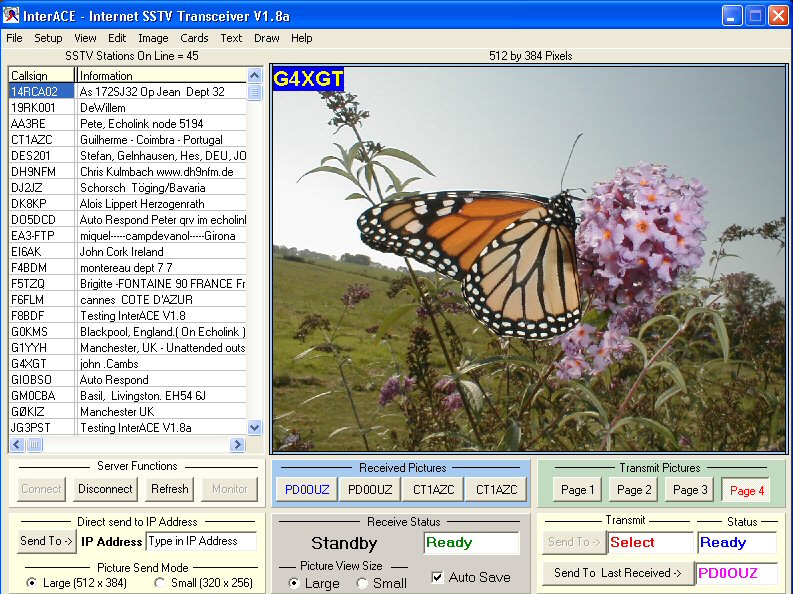Image resolution: width=793 pixels, height=594 pixels.
Task: Click the G4XGT callsign label on picture
Action: coord(308,79)
